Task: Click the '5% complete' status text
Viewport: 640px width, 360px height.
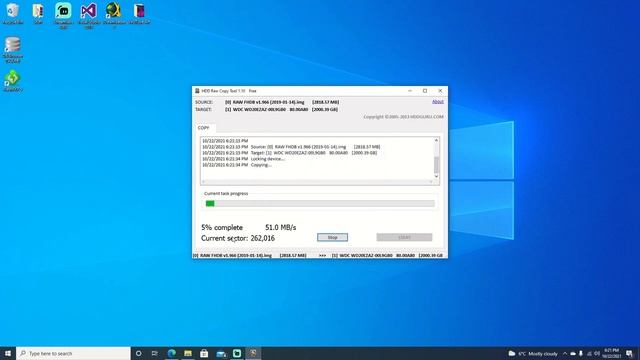Action: click(222, 227)
